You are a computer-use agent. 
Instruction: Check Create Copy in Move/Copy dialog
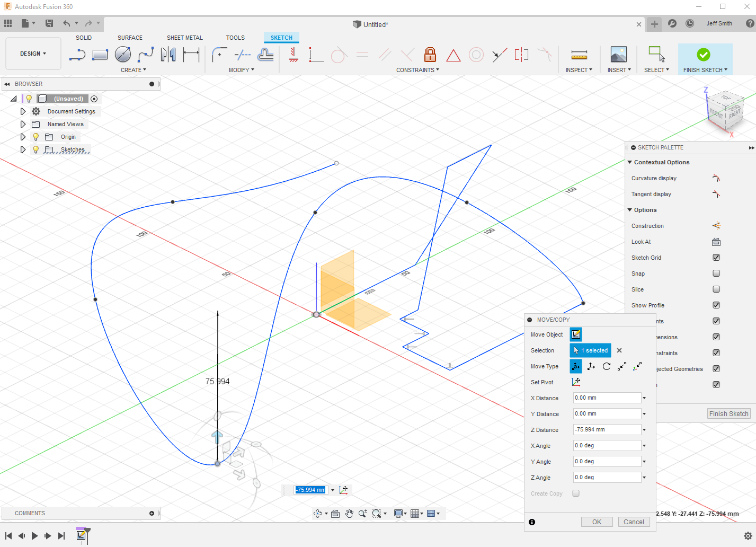coord(576,493)
